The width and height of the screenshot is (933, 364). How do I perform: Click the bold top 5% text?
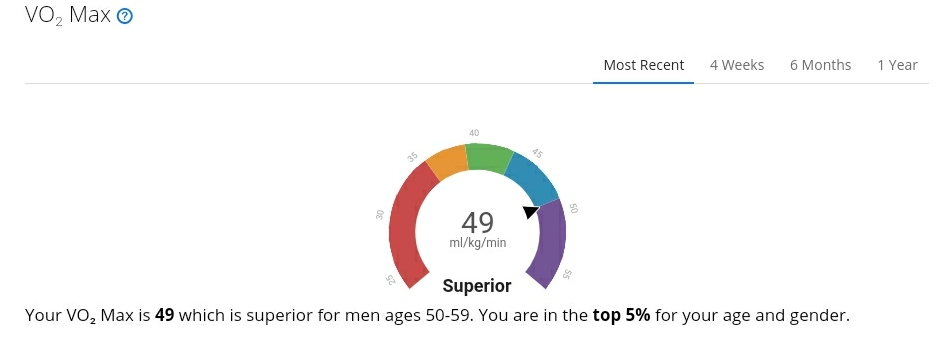point(621,315)
